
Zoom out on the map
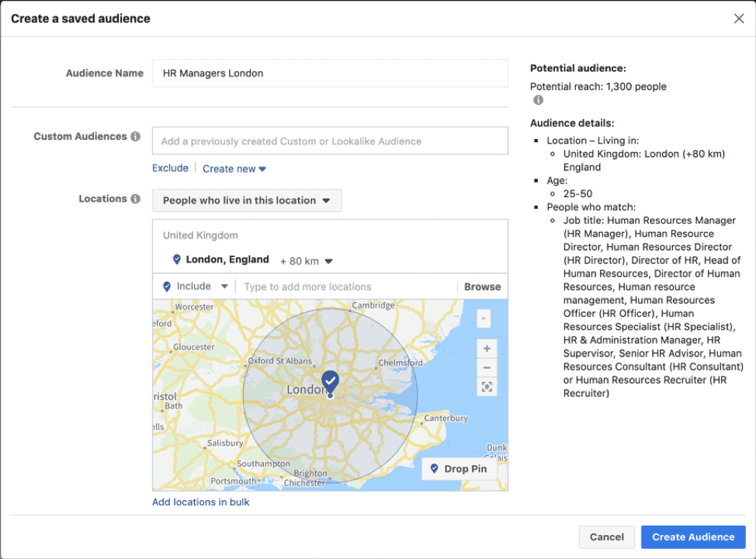487,366
